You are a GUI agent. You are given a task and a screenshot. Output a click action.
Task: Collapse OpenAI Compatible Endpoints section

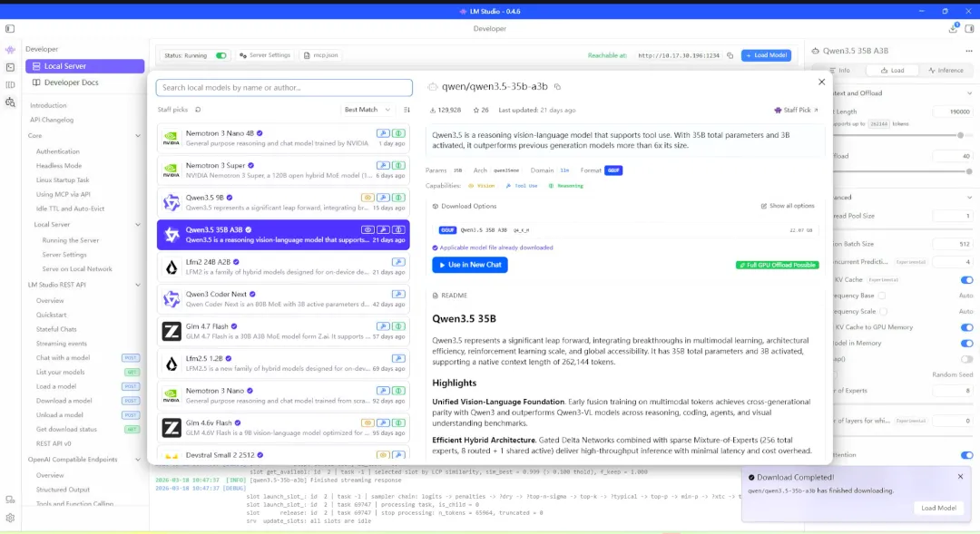(x=138, y=460)
